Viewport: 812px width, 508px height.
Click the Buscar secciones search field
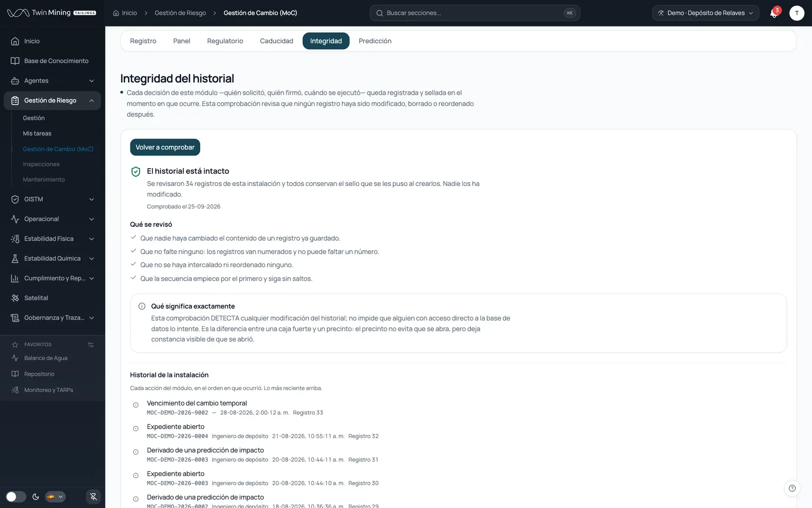point(475,13)
